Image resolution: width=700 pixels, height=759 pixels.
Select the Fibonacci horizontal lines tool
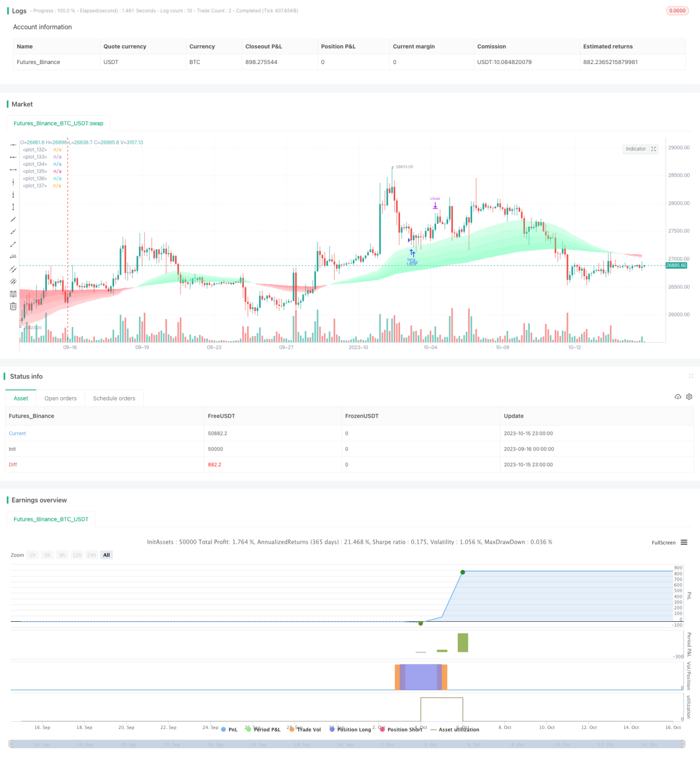[x=13, y=294]
